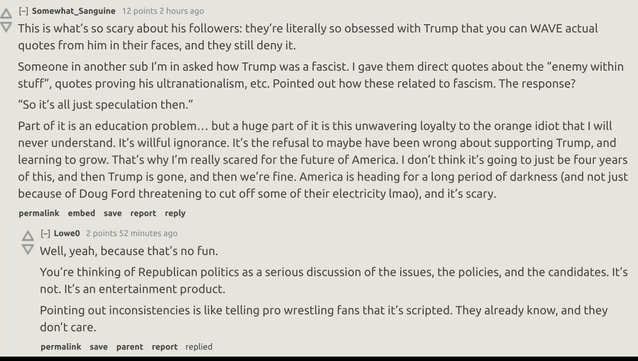
Task: Reply to Somewhat_Sanguine's comment
Action: (x=175, y=213)
